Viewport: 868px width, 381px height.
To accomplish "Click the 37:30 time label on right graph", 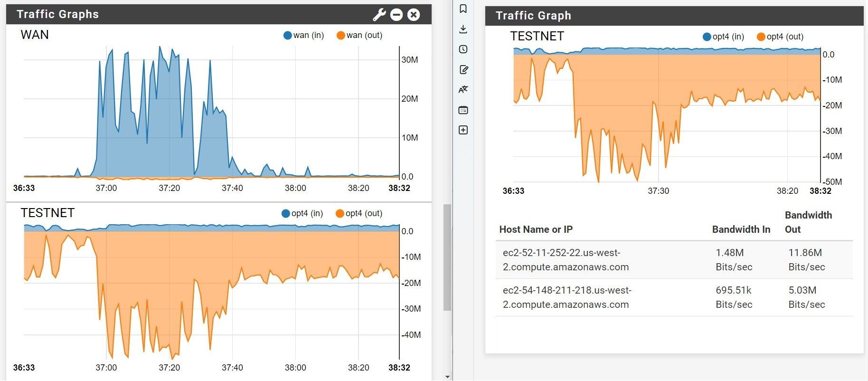I will 659,191.
